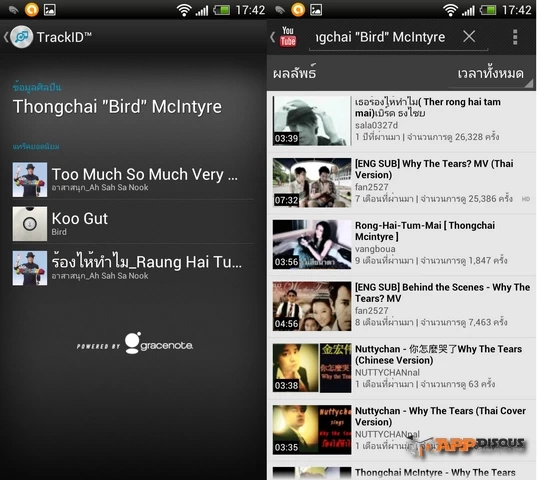
Task: Tap the 07:32 video thumbnail
Action: [312, 183]
